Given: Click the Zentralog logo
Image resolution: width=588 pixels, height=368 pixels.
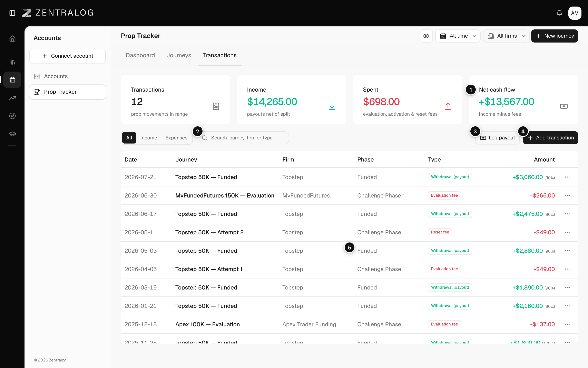Looking at the screenshot, I should point(58,13).
